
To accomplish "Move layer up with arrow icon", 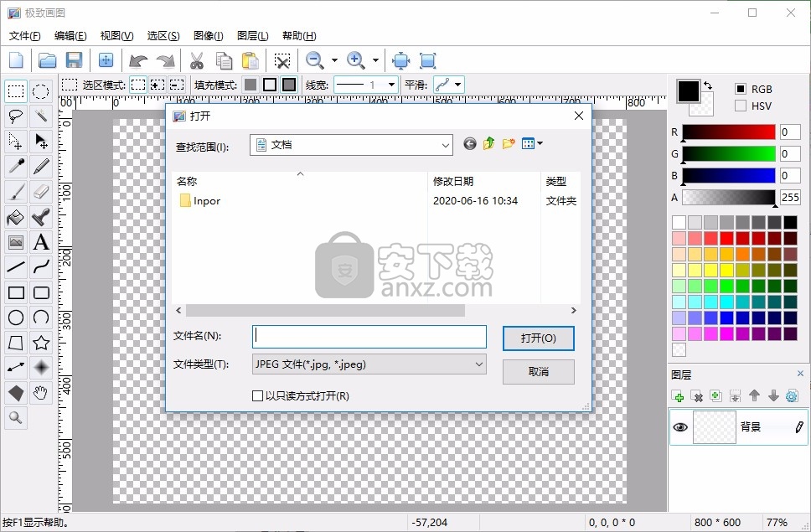I will tap(754, 396).
